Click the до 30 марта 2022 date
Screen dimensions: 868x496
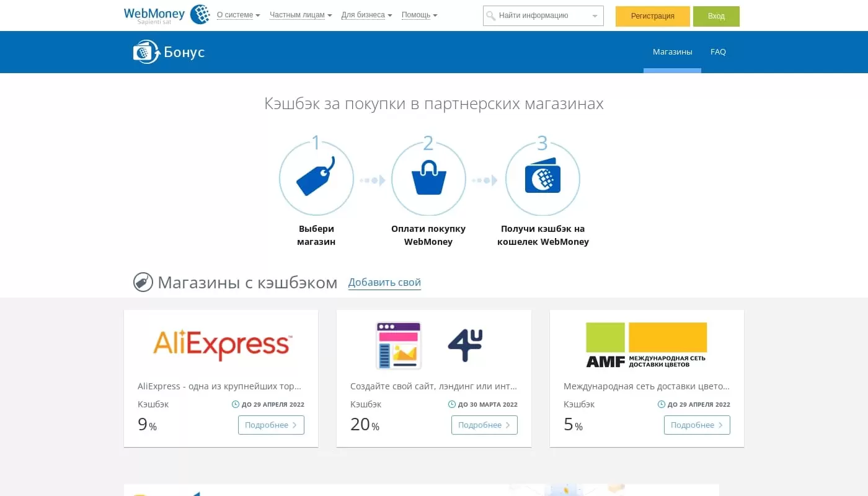coord(488,404)
